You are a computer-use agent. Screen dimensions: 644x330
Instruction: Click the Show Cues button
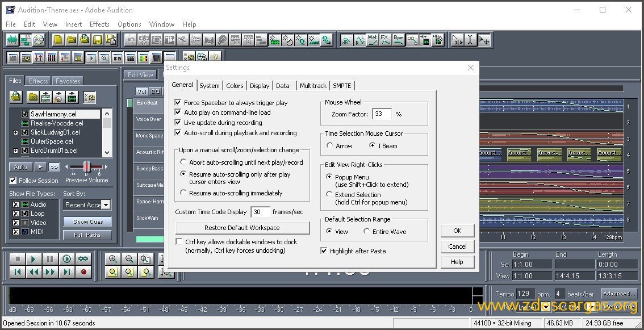[87, 222]
